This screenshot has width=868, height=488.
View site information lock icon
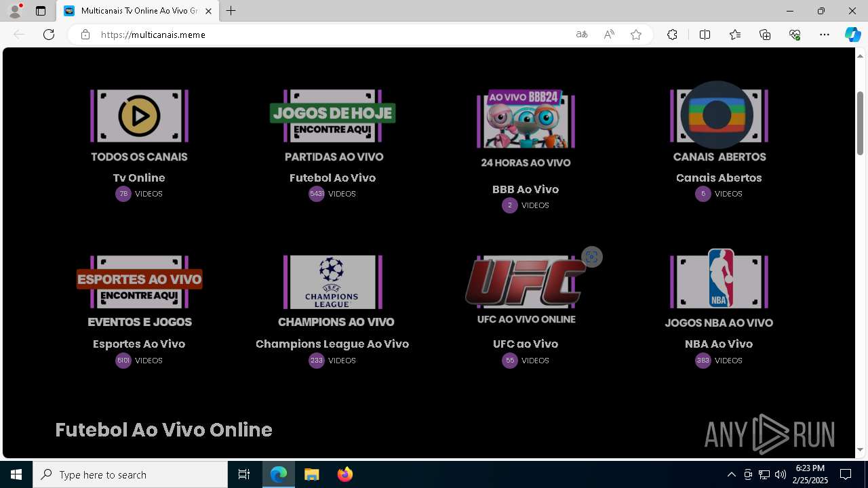(85, 35)
